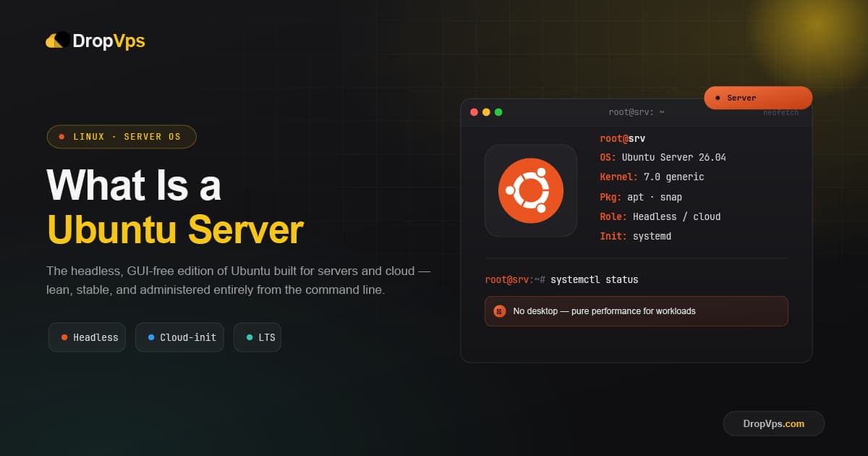Click the Role: Headless / cloud line

pos(660,216)
